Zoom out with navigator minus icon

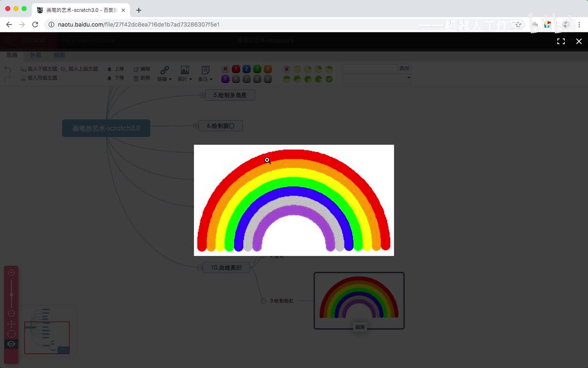pos(11,314)
